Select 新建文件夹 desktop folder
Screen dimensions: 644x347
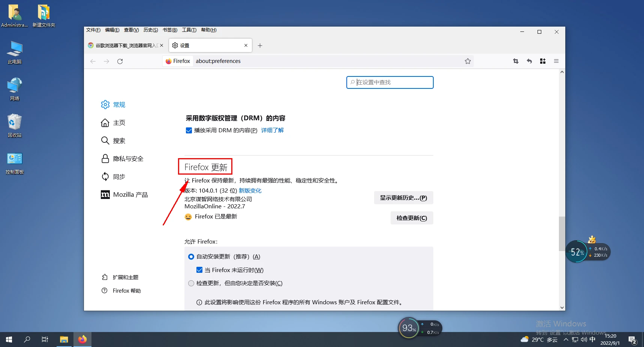point(44,16)
